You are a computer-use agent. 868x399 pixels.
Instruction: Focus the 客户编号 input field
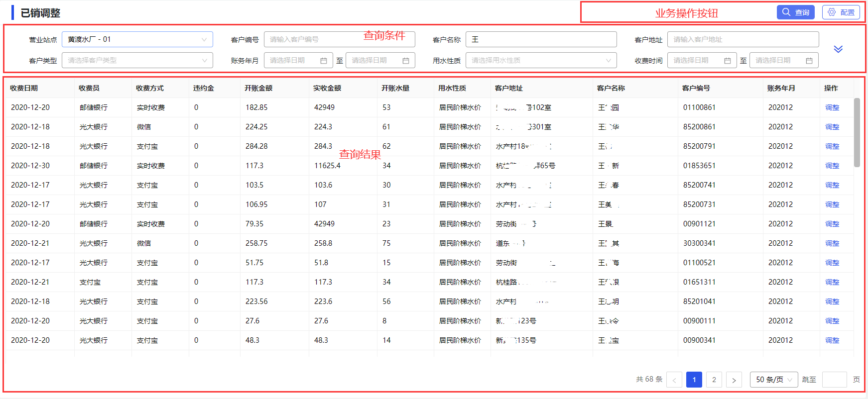click(340, 39)
